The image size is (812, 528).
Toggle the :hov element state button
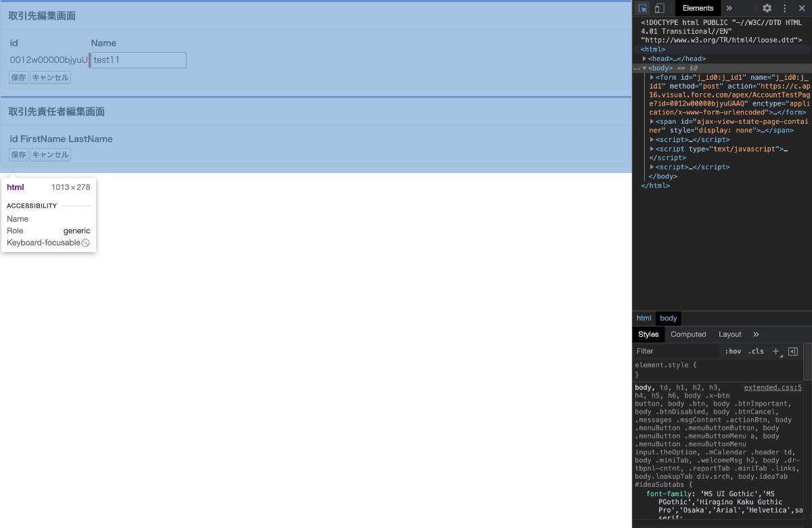click(733, 351)
